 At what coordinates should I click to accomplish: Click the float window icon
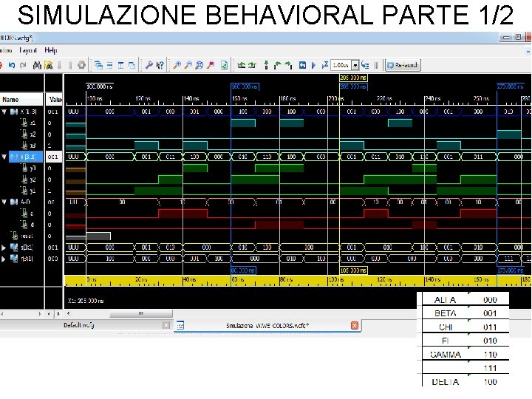[132, 65]
